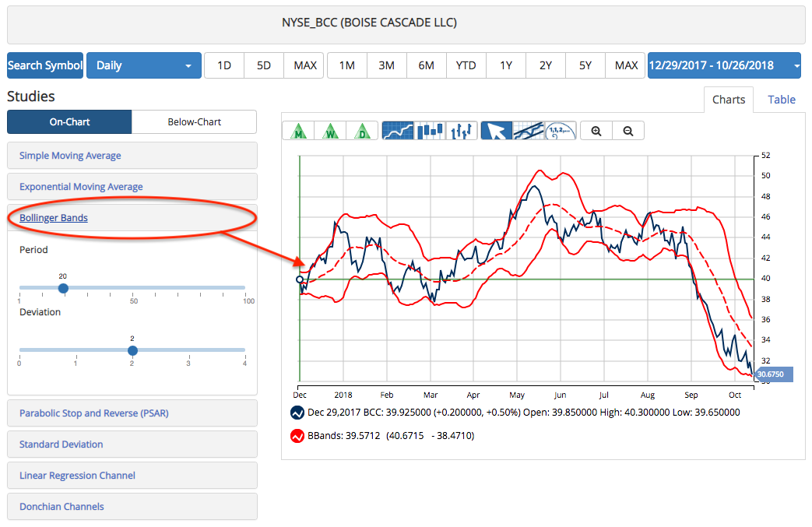The width and height of the screenshot is (812, 527).
Task: Switch to OHLC bar chart style
Action: (462, 131)
